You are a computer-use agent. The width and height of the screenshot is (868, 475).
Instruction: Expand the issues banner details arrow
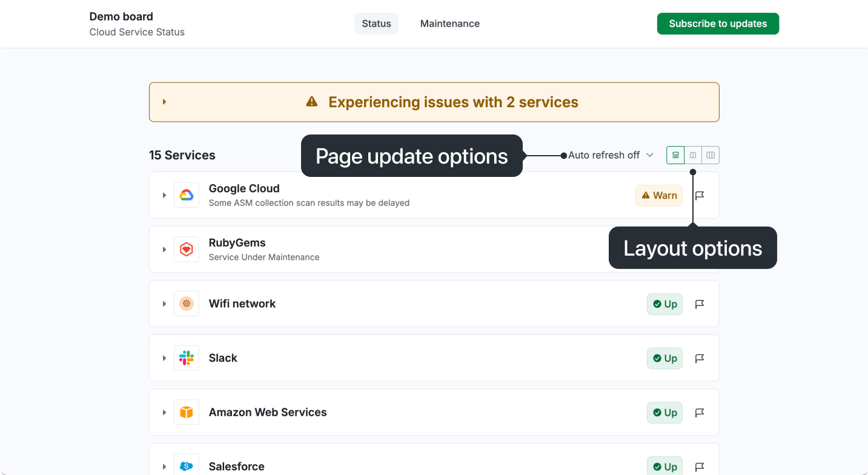pos(164,102)
